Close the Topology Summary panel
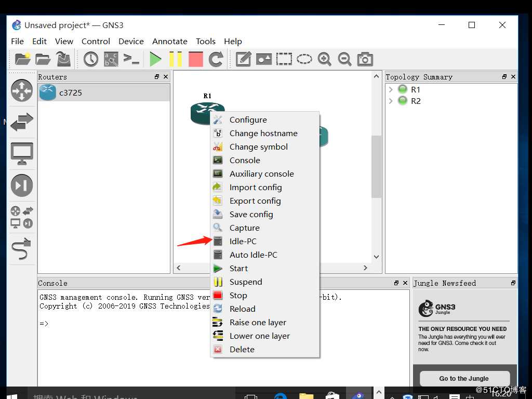The width and height of the screenshot is (532, 399). tap(513, 77)
